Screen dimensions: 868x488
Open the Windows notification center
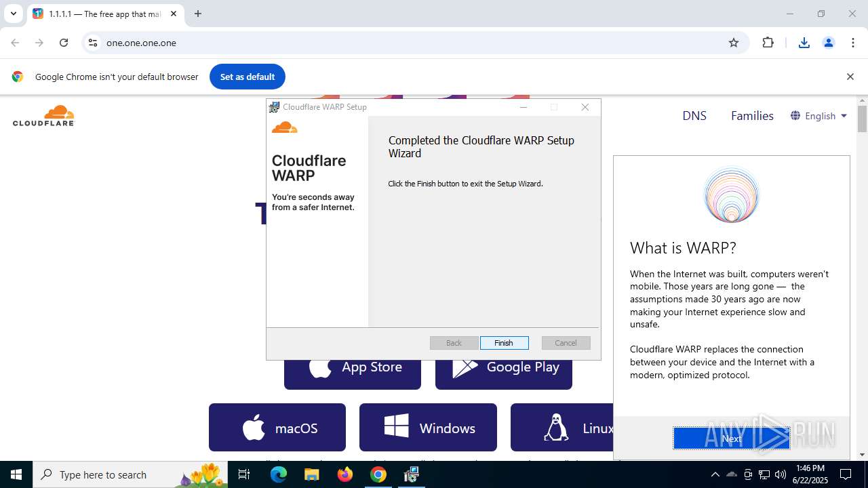coord(846,474)
